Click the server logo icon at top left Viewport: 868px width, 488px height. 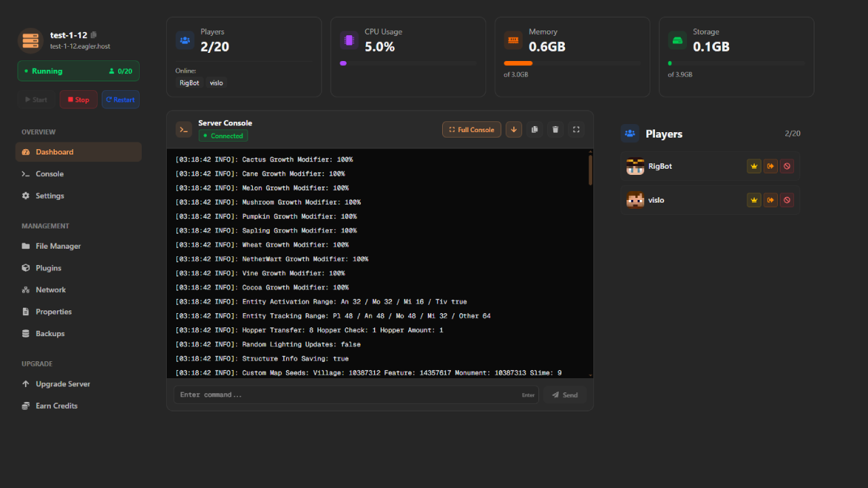[x=29, y=41]
